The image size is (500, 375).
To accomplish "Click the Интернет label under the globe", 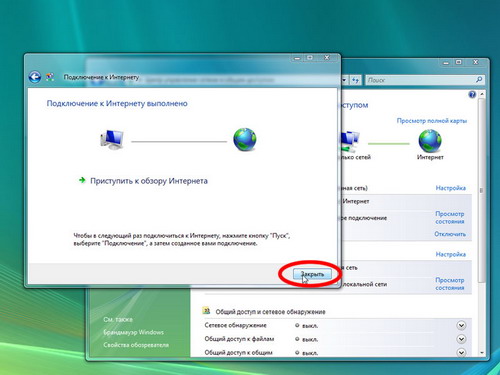I will [x=430, y=157].
